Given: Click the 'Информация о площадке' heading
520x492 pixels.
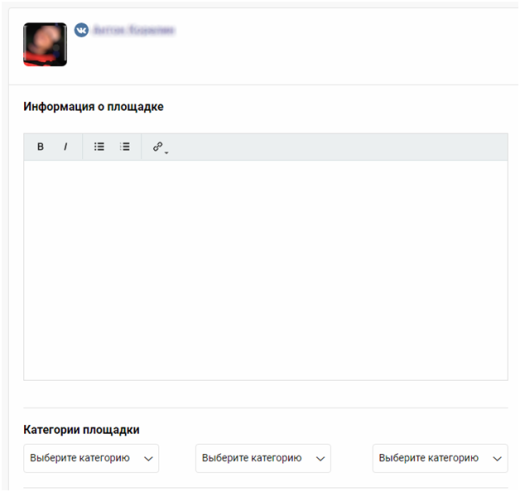Looking at the screenshot, I should pyautogui.click(x=93, y=107).
